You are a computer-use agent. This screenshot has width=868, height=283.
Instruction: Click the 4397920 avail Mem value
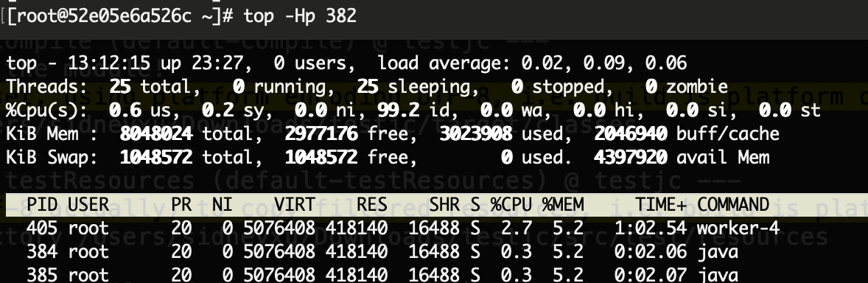[x=631, y=157]
